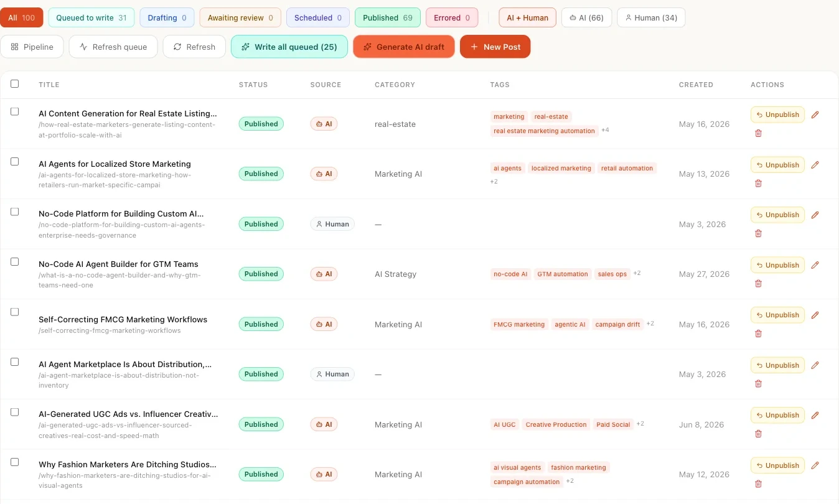
Task: Filter by Scheduled status
Action: 318,17
